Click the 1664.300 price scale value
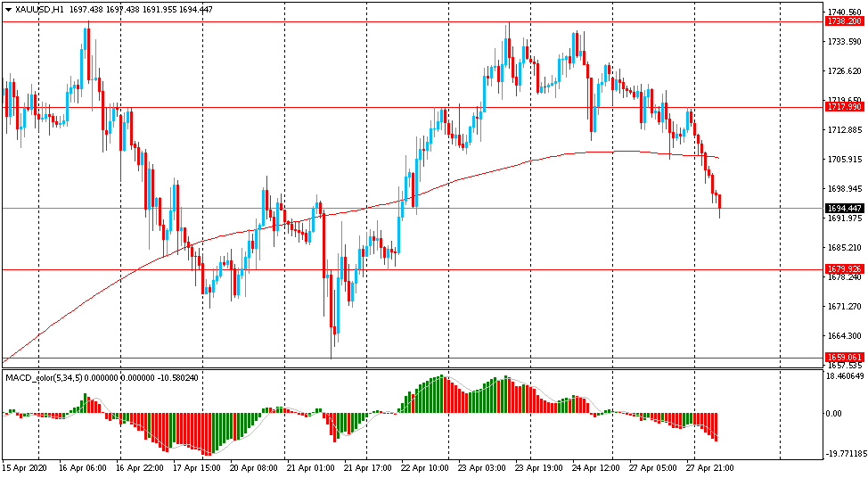The height and width of the screenshot is (478, 868). pyautogui.click(x=845, y=335)
